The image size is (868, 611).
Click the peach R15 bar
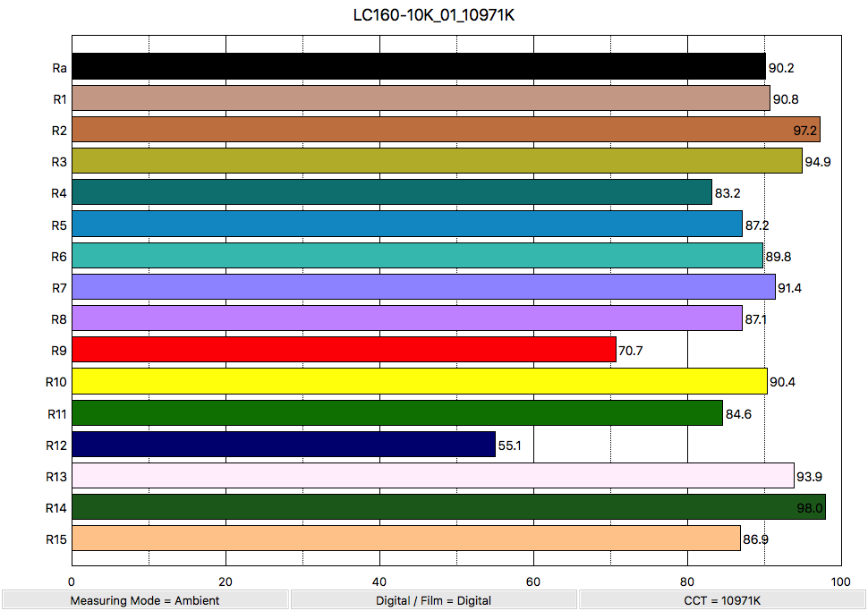(405, 539)
